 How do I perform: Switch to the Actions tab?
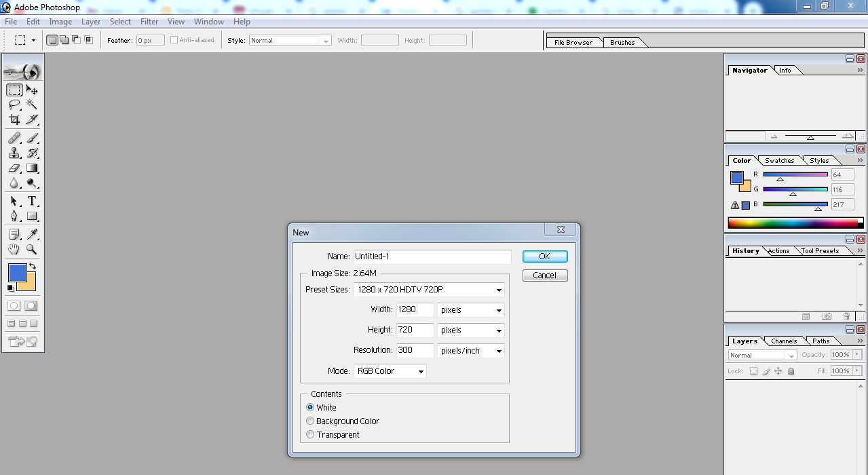(x=778, y=251)
